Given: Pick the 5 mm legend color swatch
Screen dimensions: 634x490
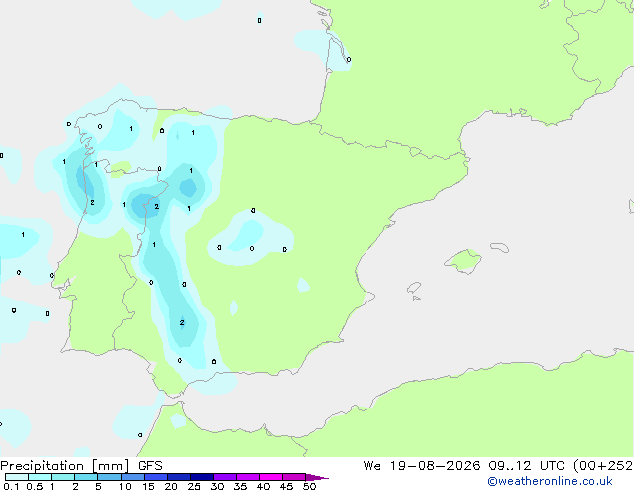Looking at the screenshot, I should point(109,477).
